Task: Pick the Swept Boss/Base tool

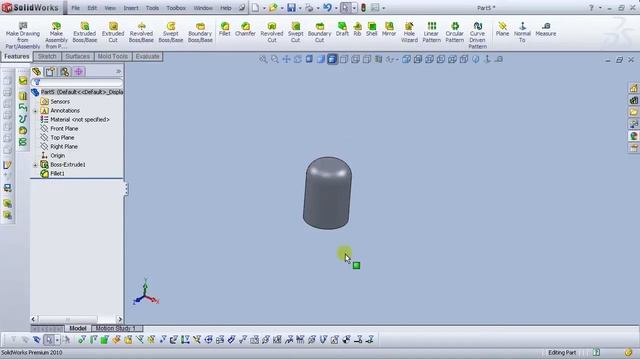Action: click(171, 33)
